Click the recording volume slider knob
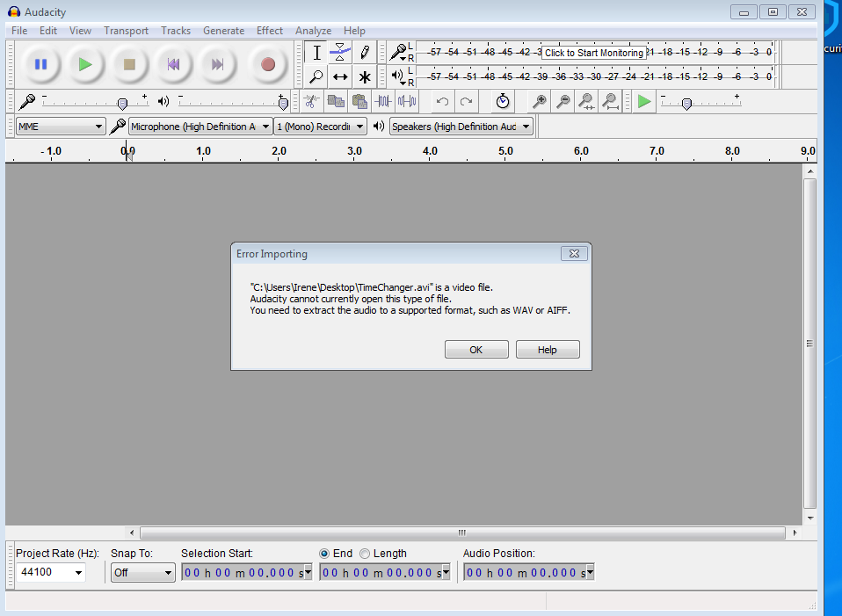This screenshot has width=842, height=616. click(122, 104)
